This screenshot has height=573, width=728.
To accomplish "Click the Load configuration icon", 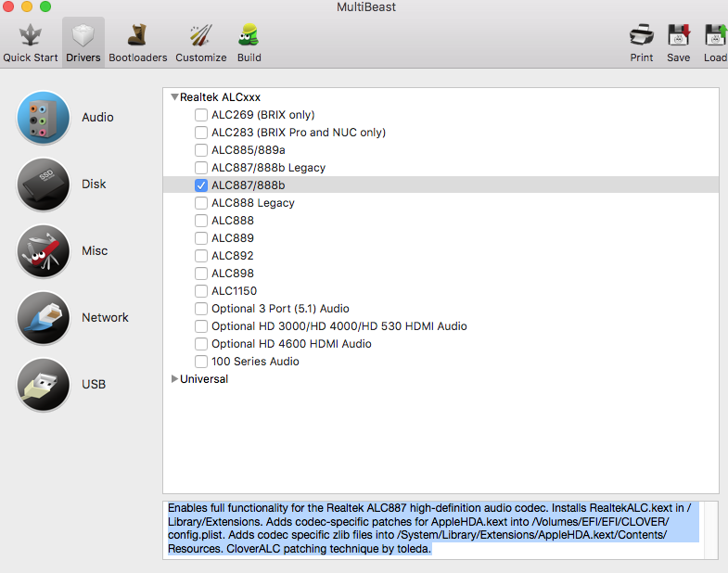I will pos(716,35).
